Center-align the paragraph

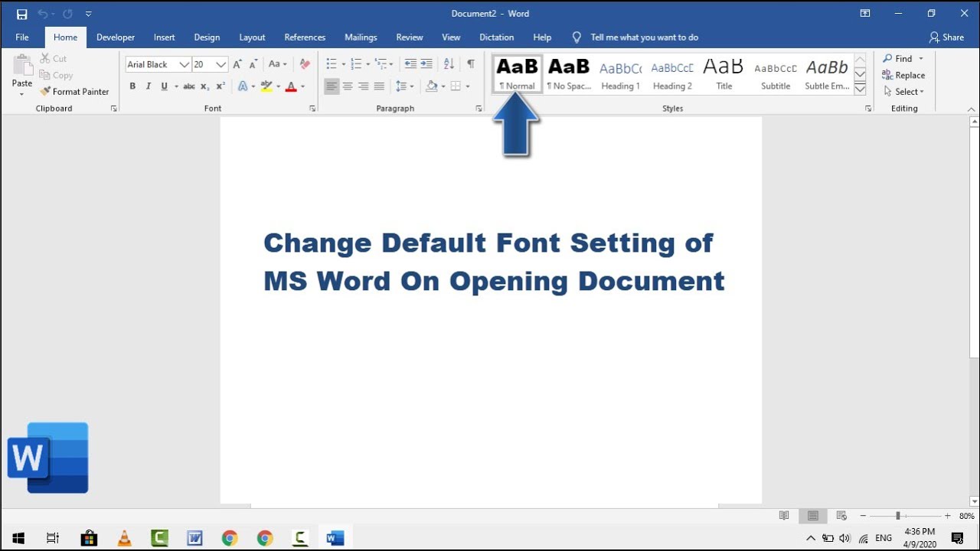point(348,86)
